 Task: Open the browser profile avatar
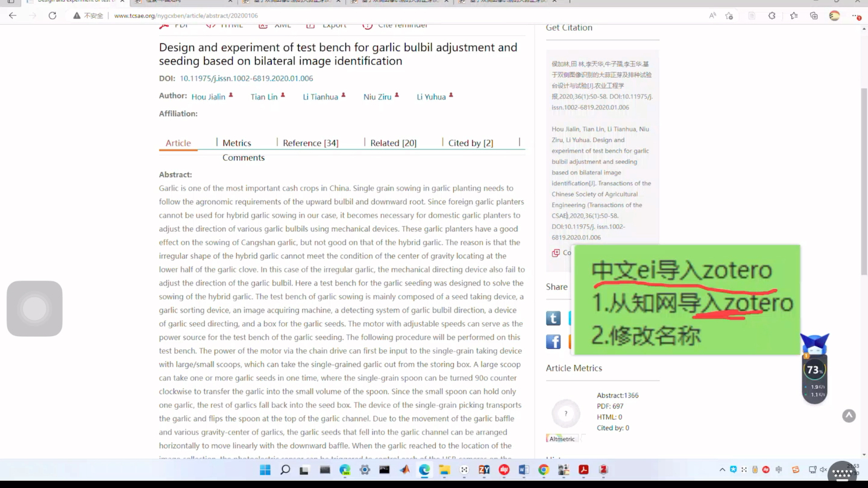pos(835,16)
